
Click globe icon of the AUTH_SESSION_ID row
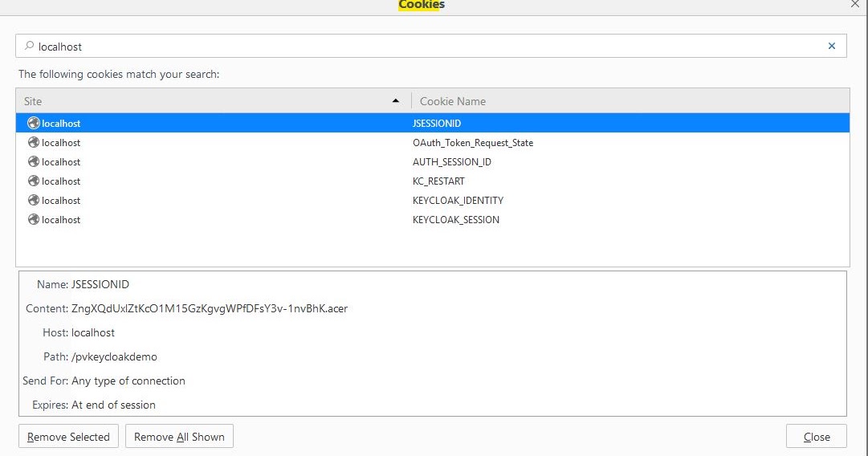[x=34, y=161]
